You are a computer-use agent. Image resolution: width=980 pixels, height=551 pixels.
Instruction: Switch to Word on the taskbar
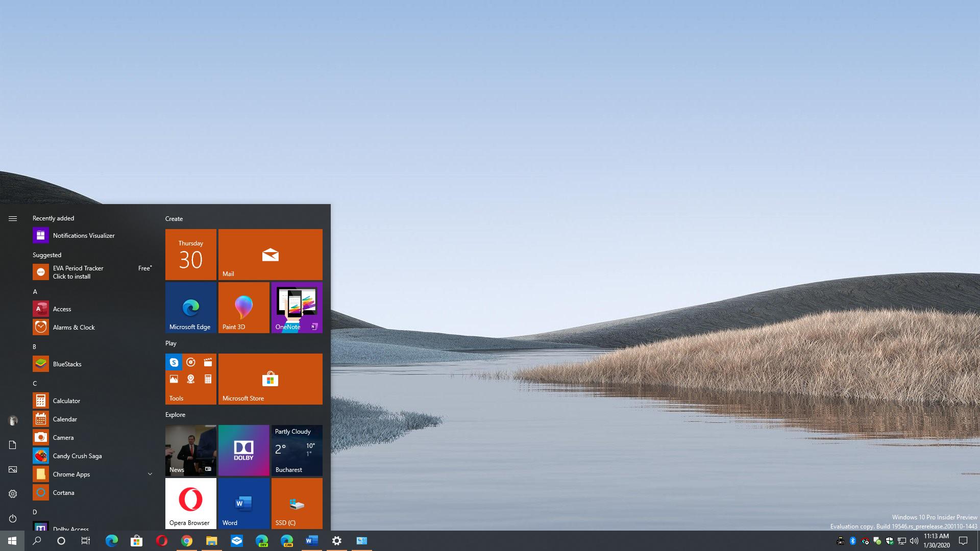(x=311, y=541)
